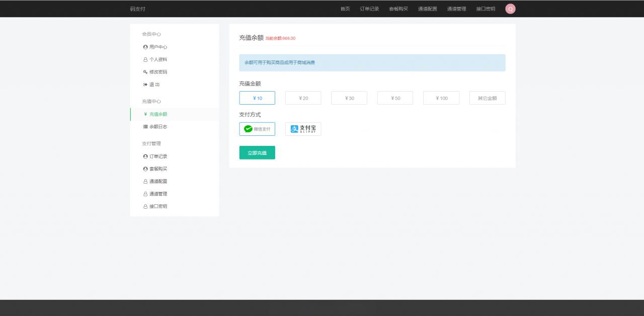The image size is (644, 316).
Task: Click the 用户中心 user icon in sidebar
Action: (x=145, y=47)
